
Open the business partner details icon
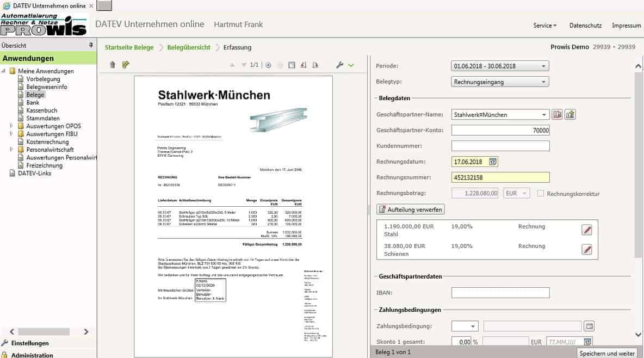point(557,115)
